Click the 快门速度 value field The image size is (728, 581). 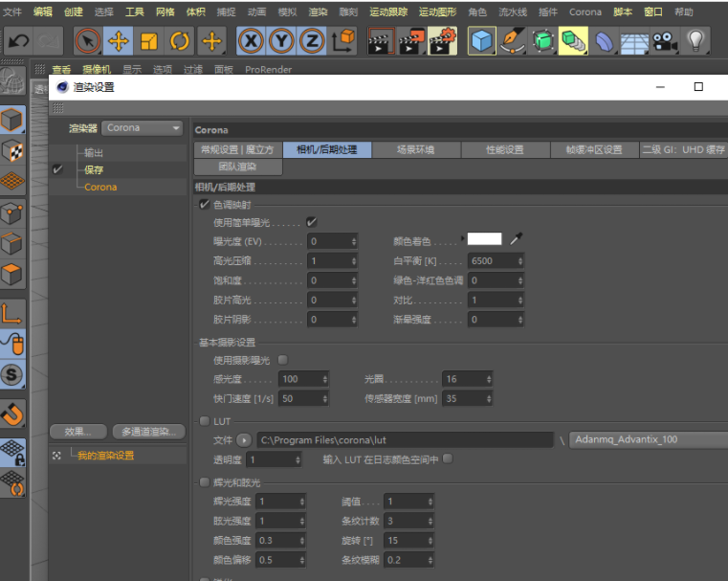[x=303, y=398]
